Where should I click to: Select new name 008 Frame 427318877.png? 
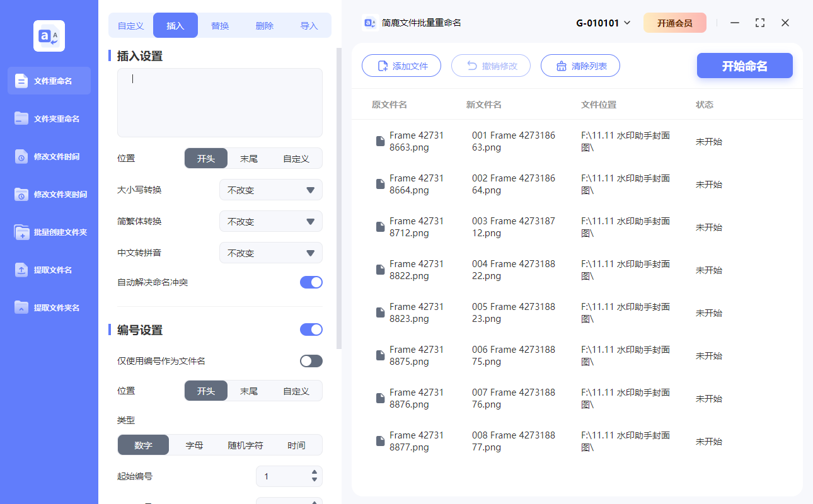coord(514,441)
